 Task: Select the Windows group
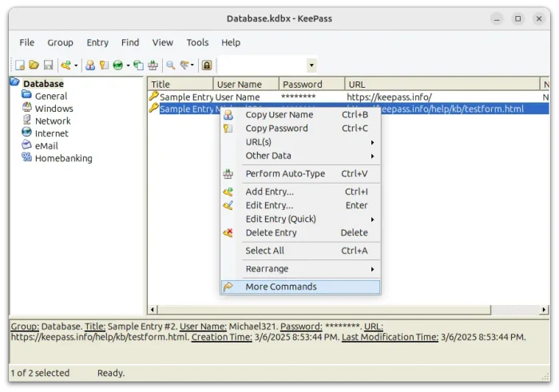pos(54,109)
